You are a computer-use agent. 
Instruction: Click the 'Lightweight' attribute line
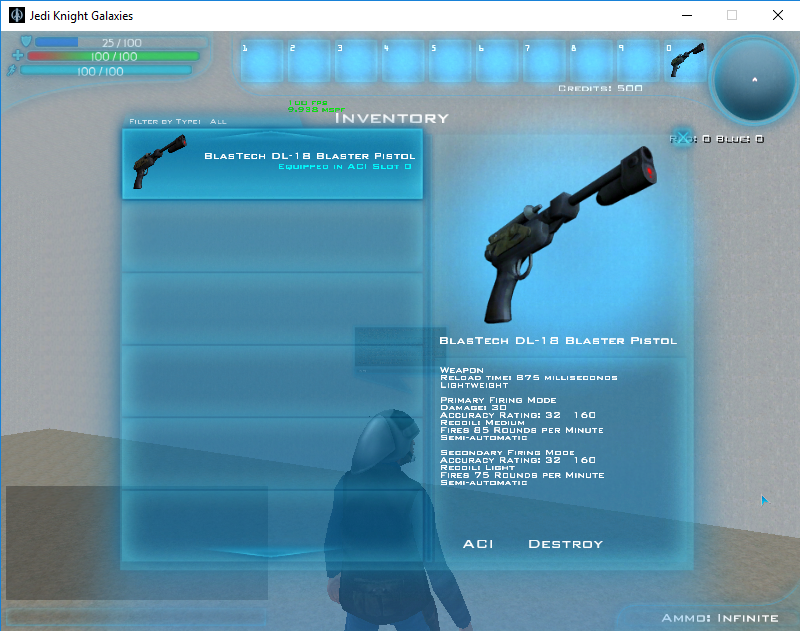point(474,385)
